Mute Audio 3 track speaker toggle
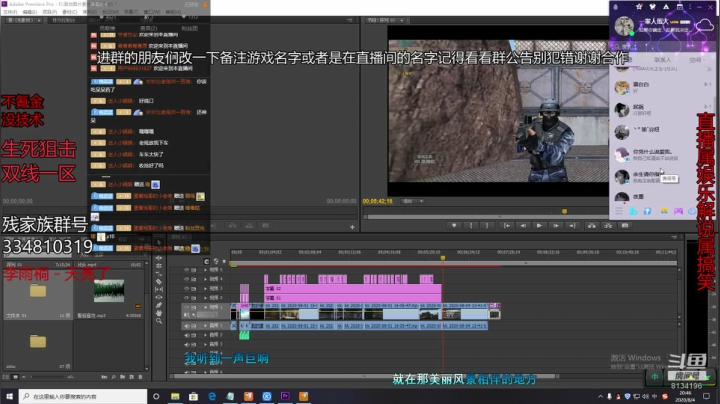The image size is (720, 404). (186, 344)
